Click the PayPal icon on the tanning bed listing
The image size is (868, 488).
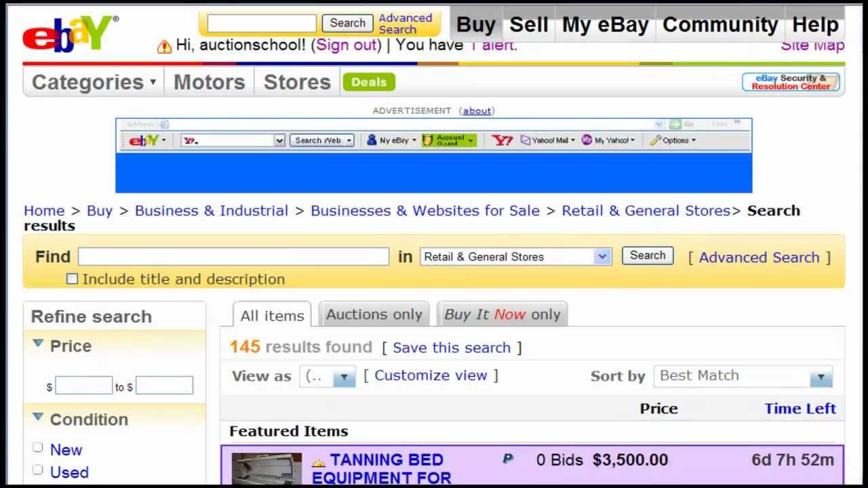point(508,459)
